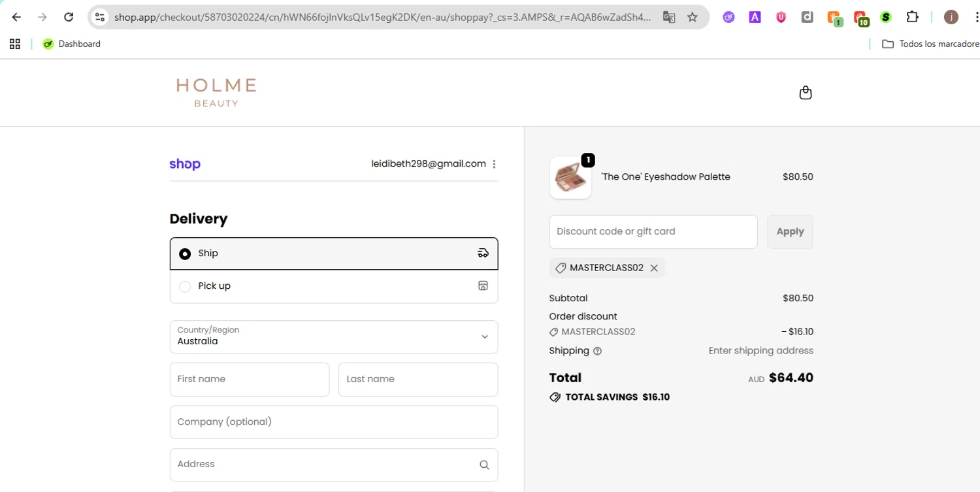This screenshot has width=980, height=492.
Task: Click the Holme Beauty logo
Action: (x=216, y=93)
